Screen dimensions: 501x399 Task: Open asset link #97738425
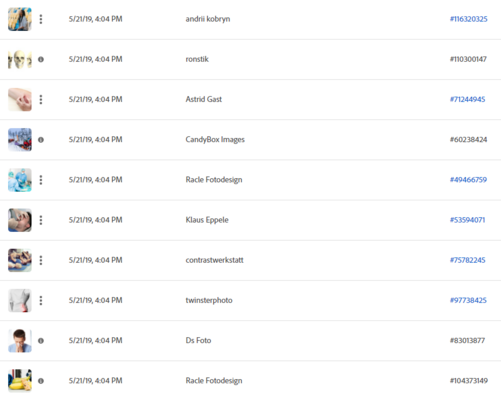[x=468, y=300]
